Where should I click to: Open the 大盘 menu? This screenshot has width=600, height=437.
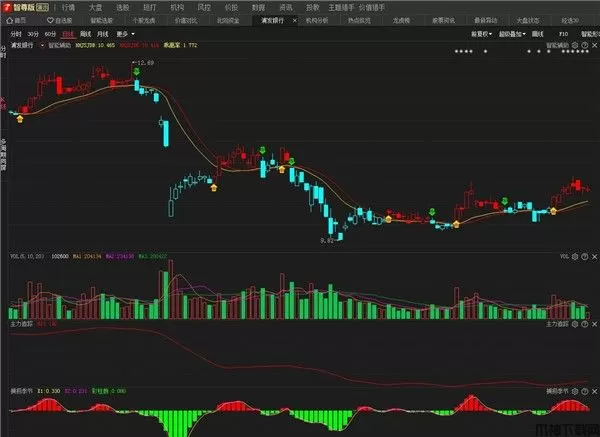coord(96,7)
